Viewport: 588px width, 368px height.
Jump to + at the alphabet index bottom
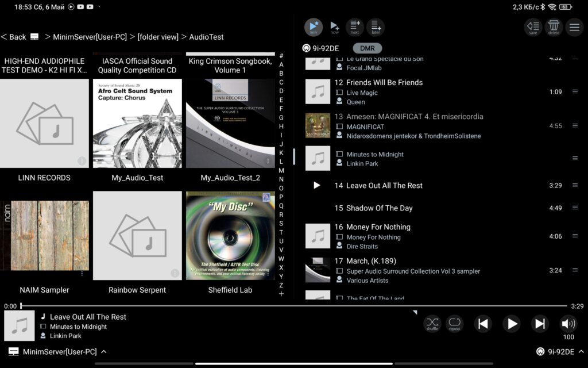click(x=281, y=294)
